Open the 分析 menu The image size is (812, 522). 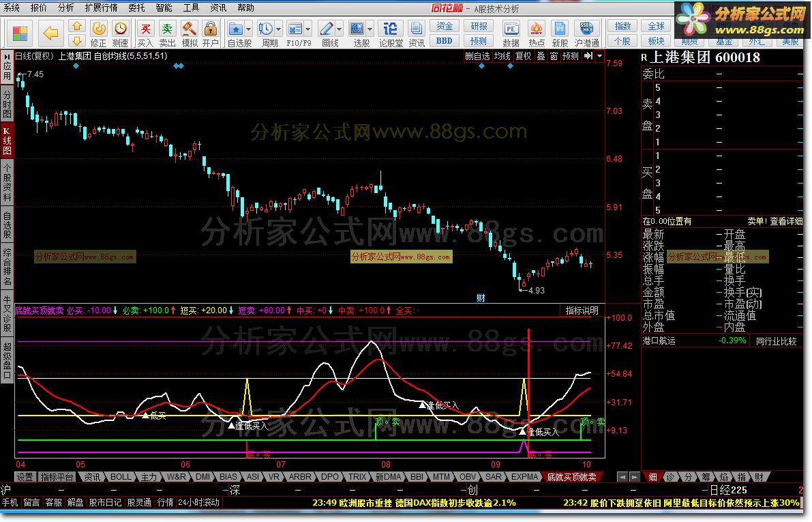(x=65, y=8)
